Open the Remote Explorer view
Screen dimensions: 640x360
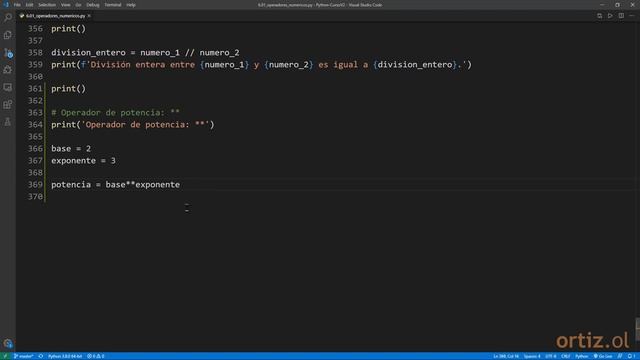point(7,87)
